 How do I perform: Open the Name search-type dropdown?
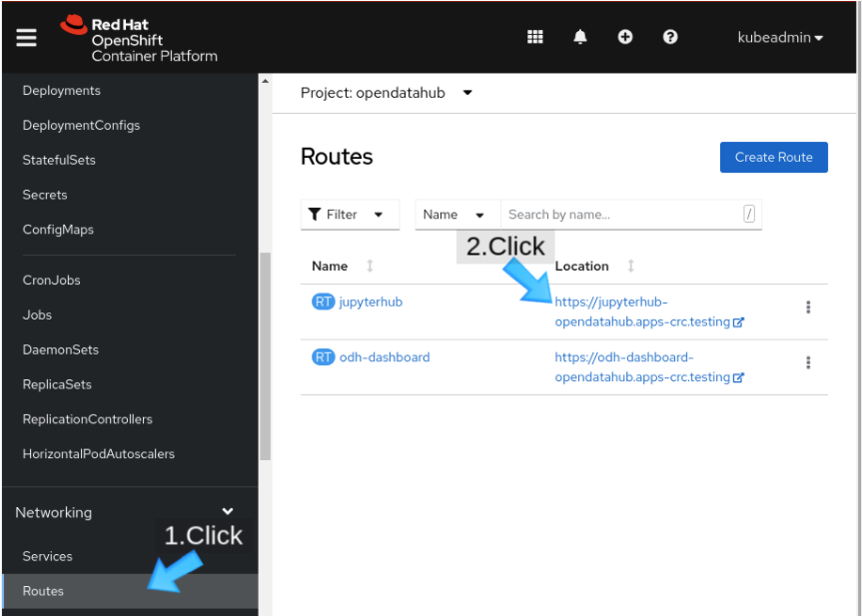[x=456, y=215]
